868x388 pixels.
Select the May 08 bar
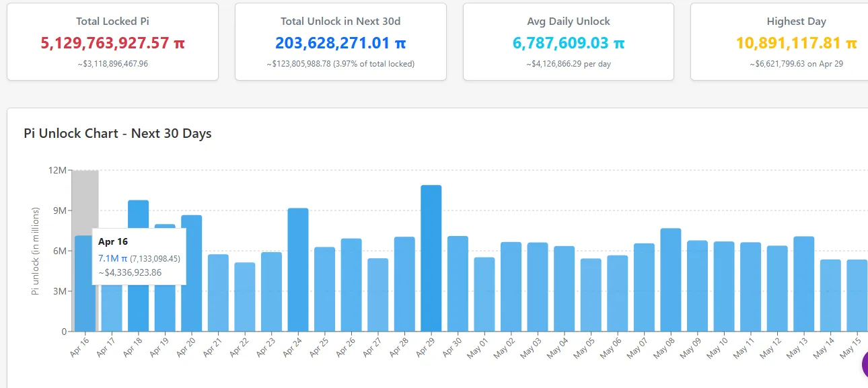click(671, 280)
